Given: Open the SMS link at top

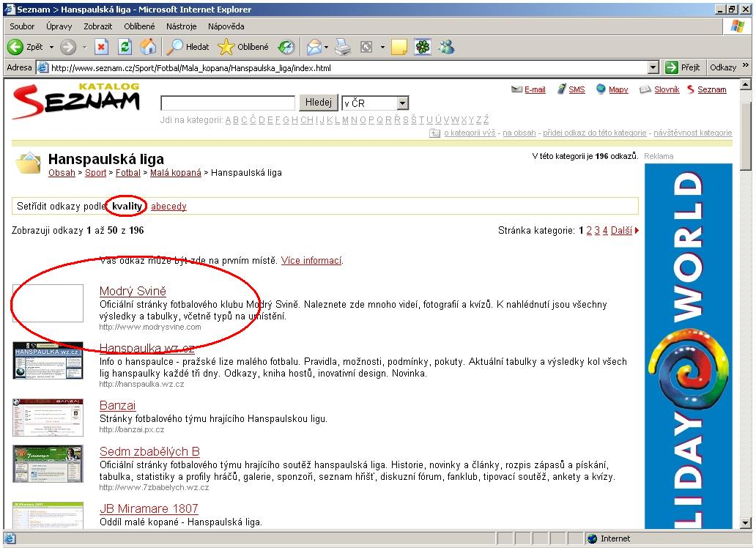Looking at the screenshot, I should click(577, 89).
